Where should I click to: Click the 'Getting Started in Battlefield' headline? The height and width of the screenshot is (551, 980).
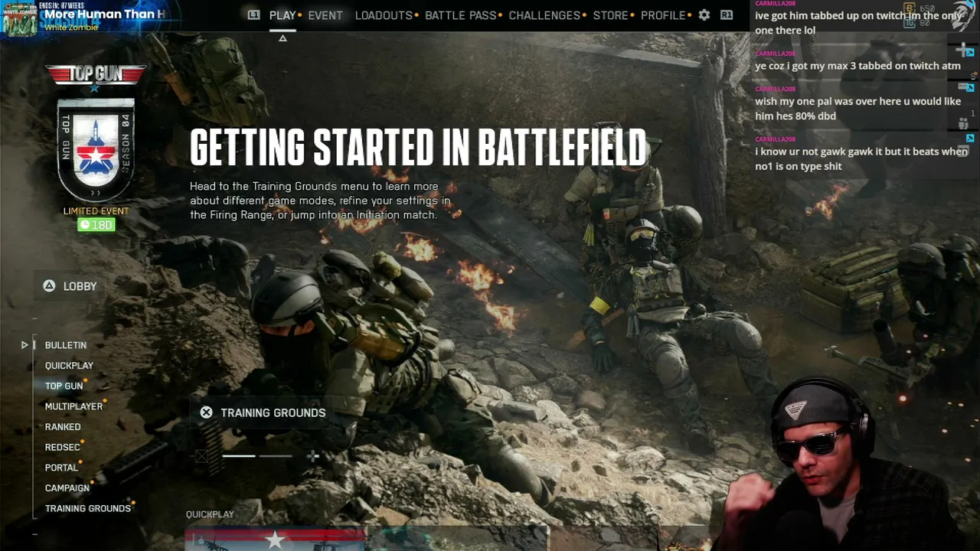point(418,148)
